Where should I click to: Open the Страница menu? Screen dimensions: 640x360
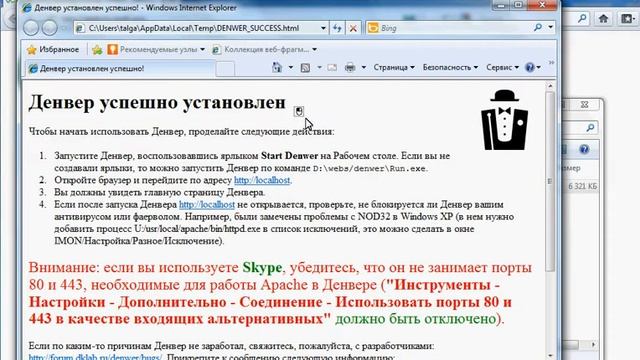(x=394, y=67)
